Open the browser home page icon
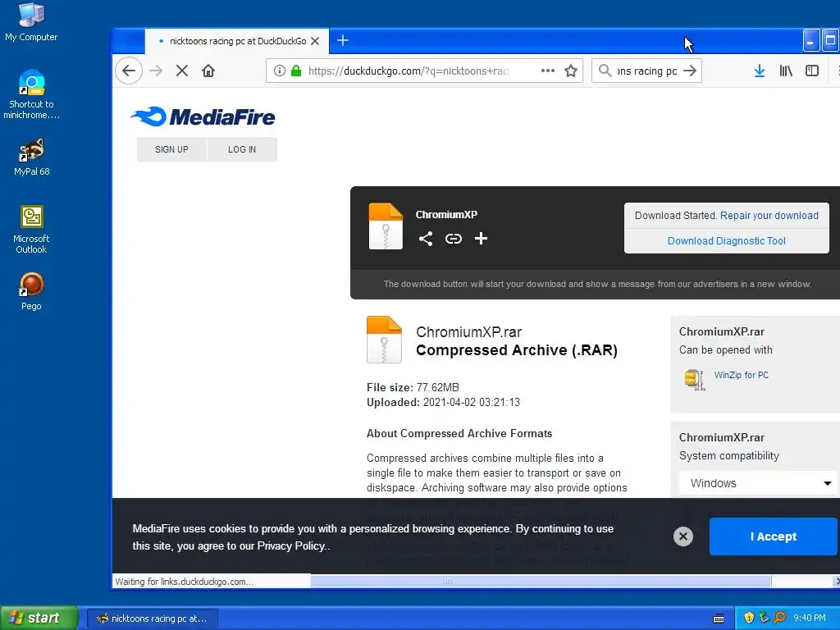Screen dimensions: 840x630 pos(208,71)
